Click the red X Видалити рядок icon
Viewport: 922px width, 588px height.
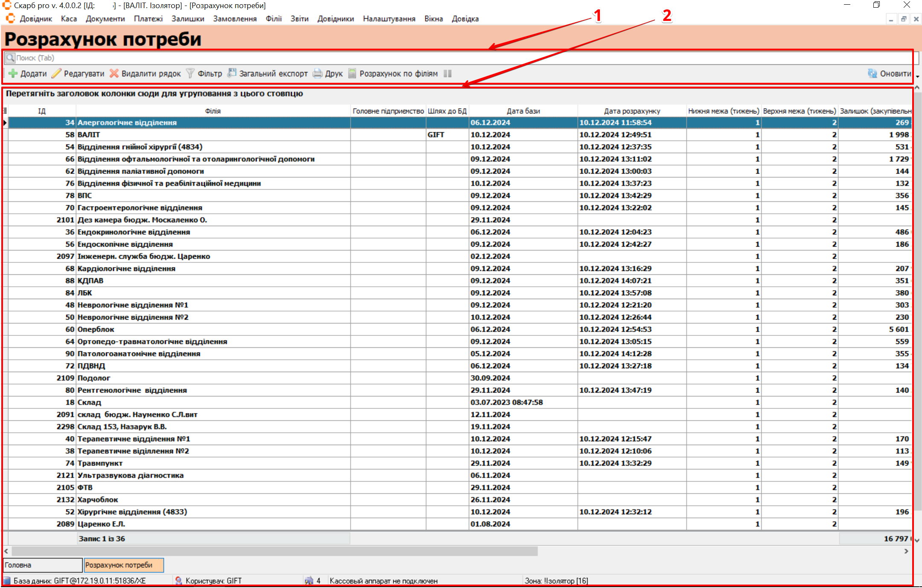[x=114, y=73]
